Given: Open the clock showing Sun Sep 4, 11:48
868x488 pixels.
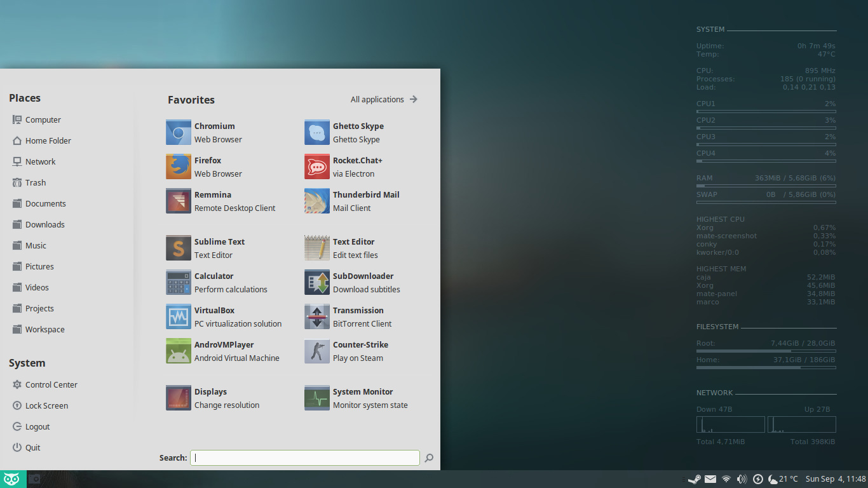Looking at the screenshot, I should tap(835, 479).
